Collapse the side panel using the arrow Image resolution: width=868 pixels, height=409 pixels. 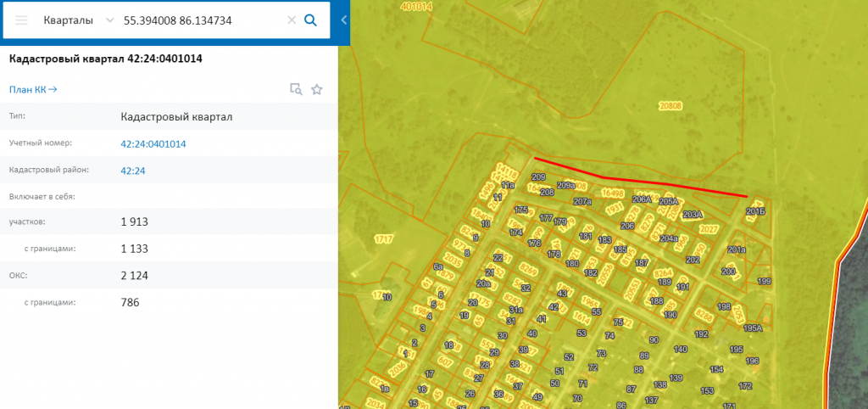[344, 20]
